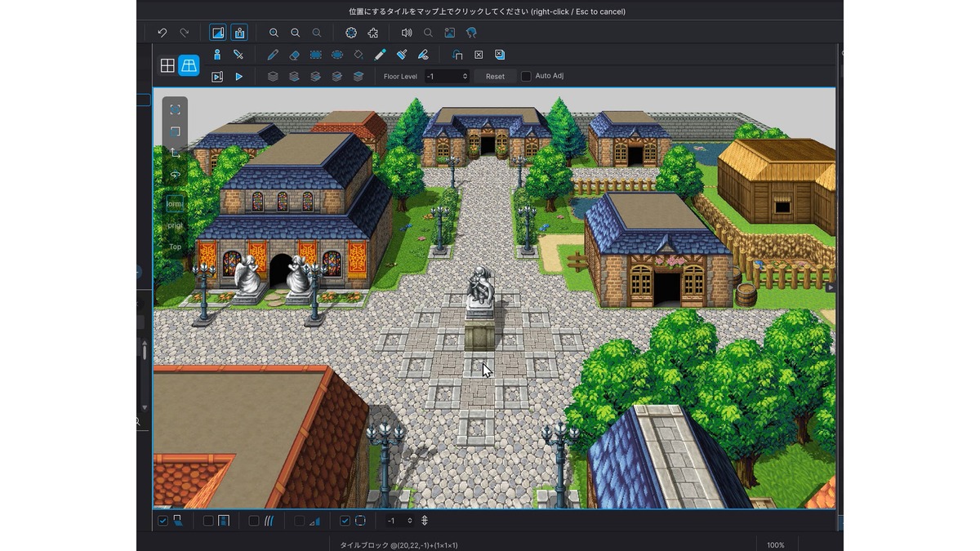Image resolution: width=980 pixels, height=551 pixels.
Task: Select the pen-with-stroke shadow tool
Action: 423,55
